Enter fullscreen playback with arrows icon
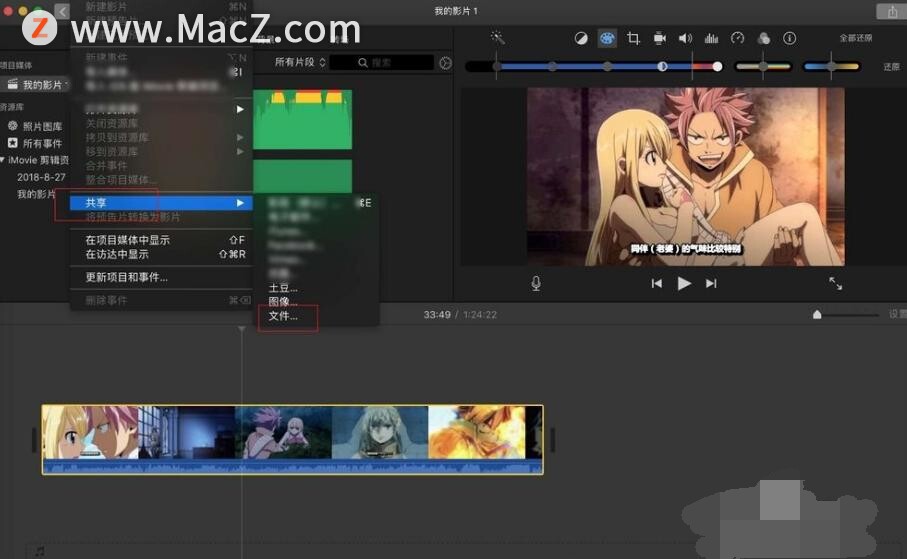 pos(835,283)
